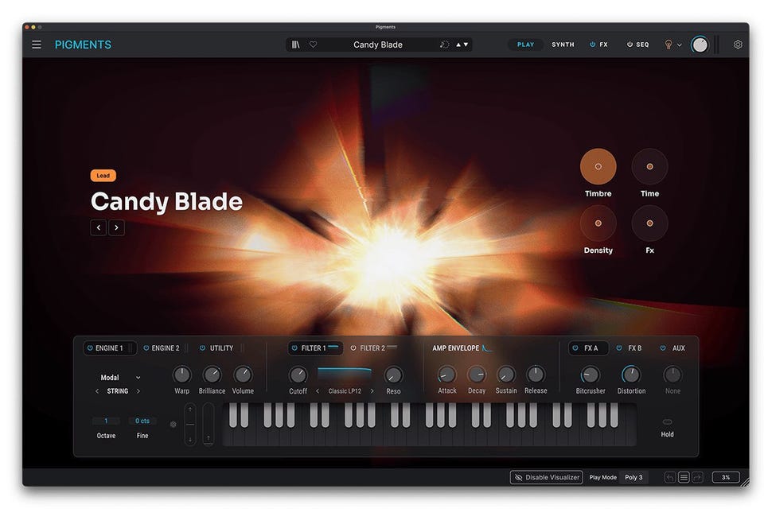Click the master volume knob
Screen dimensions: 764x532
pyautogui.click(x=700, y=45)
